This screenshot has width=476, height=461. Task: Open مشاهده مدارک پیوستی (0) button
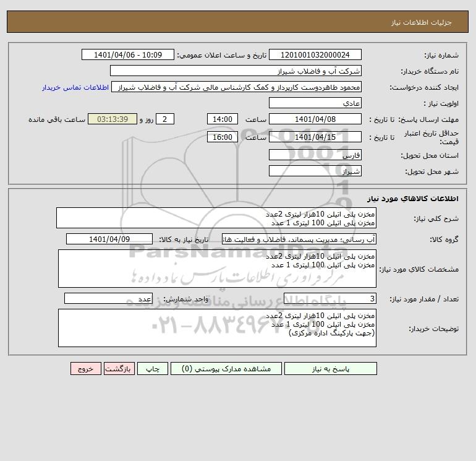[x=226, y=369]
